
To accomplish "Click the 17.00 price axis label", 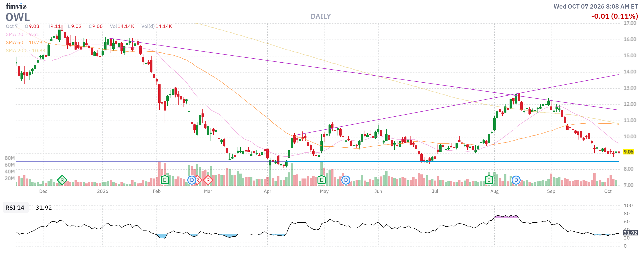I will coord(630,23).
